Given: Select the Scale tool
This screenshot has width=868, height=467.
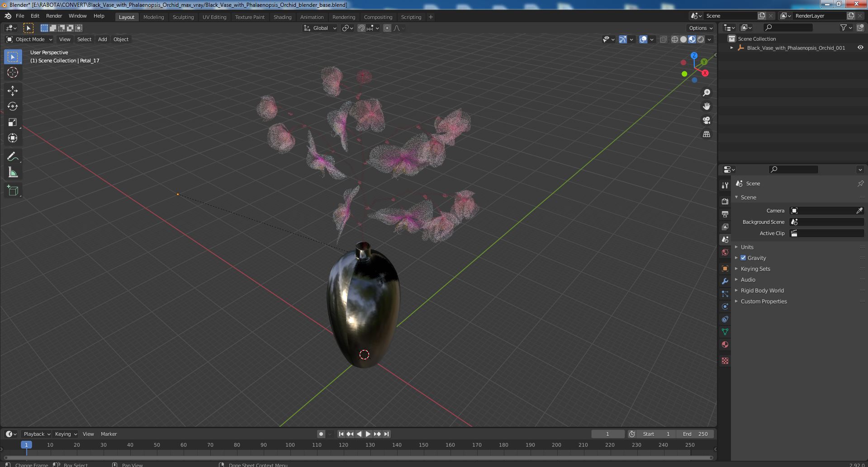Looking at the screenshot, I should point(13,123).
